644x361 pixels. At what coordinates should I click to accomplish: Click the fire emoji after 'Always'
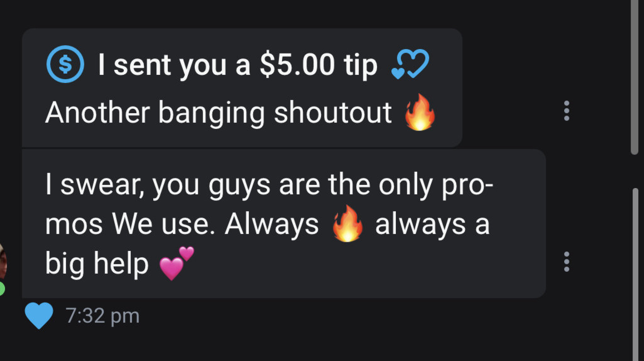(347, 224)
